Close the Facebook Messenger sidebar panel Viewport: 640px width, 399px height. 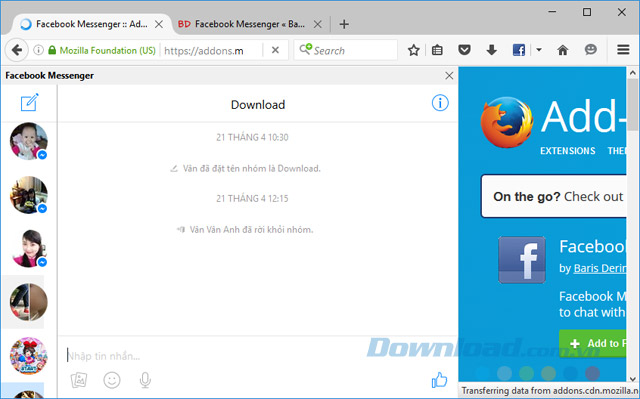pyautogui.click(x=449, y=75)
